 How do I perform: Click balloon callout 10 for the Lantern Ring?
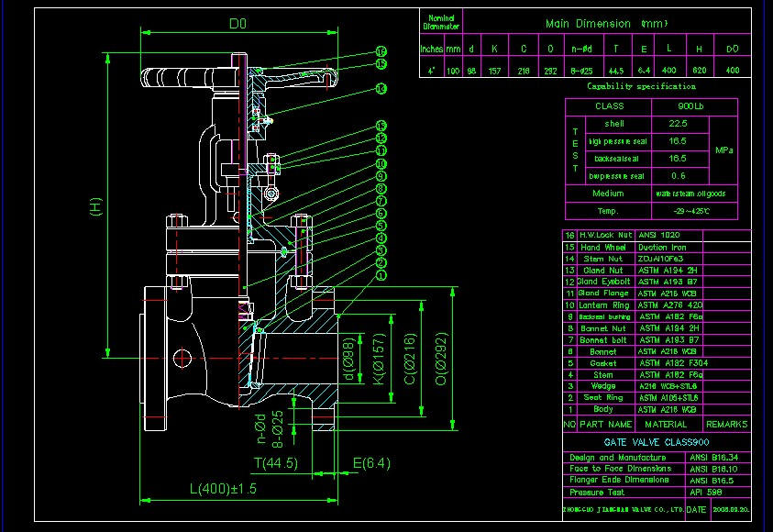pyautogui.click(x=381, y=163)
